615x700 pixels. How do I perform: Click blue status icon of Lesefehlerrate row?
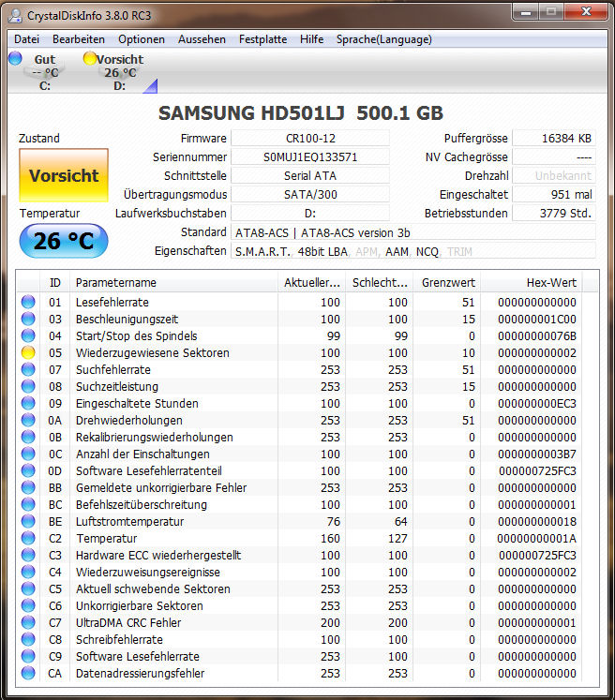coord(28,302)
